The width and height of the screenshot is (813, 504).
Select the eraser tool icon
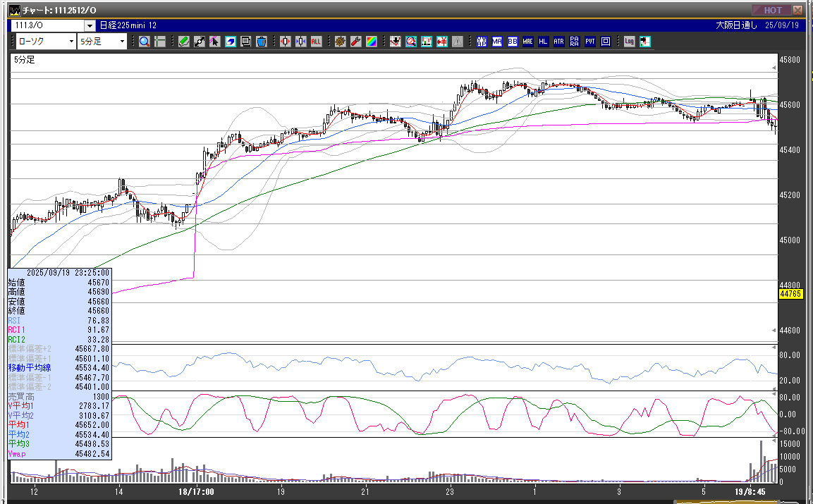pyautogui.click(x=231, y=42)
